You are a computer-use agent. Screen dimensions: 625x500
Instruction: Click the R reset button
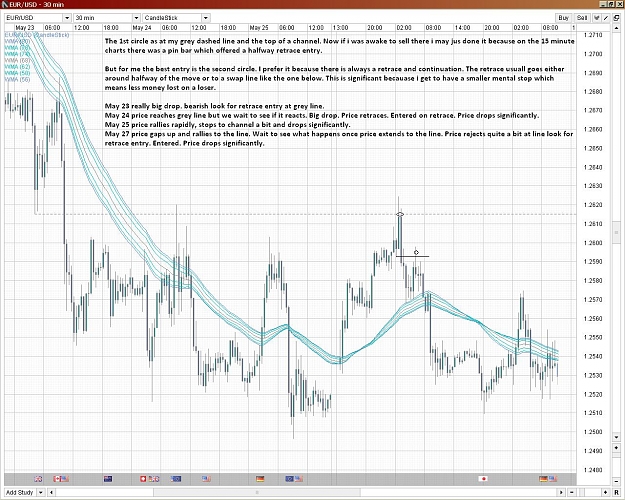coord(616,492)
